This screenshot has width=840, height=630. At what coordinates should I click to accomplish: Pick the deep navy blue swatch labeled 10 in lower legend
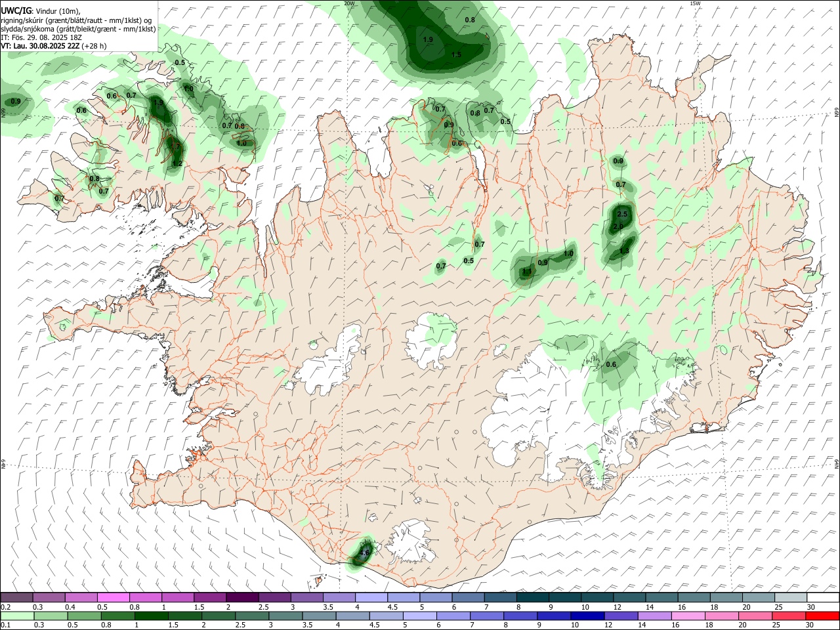pyautogui.click(x=588, y=616)
